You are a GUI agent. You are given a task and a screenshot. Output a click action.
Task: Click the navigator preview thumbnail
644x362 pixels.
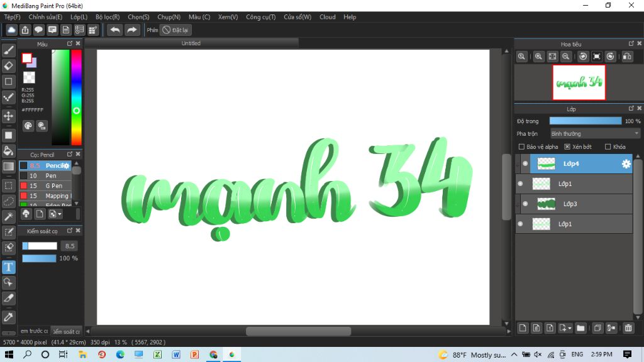pyautogui.click(x=579, y=82)
